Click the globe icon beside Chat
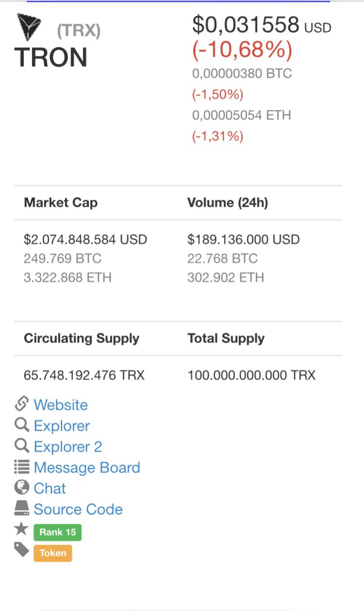 pos(22,488)
